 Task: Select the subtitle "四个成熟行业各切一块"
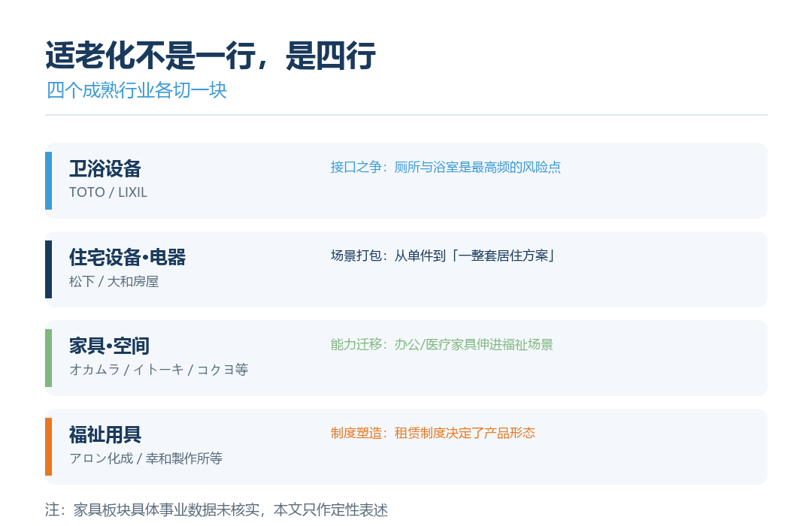(137, 90)
